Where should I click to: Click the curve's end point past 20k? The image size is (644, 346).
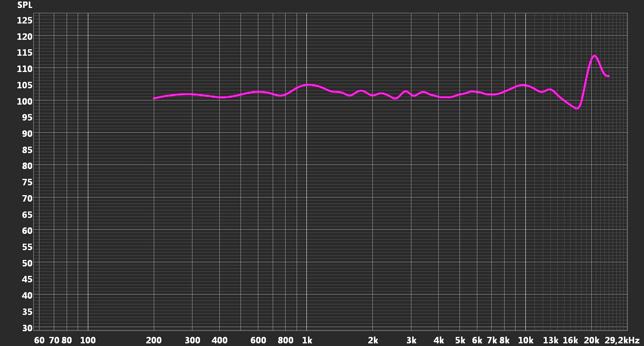point(608,76)
